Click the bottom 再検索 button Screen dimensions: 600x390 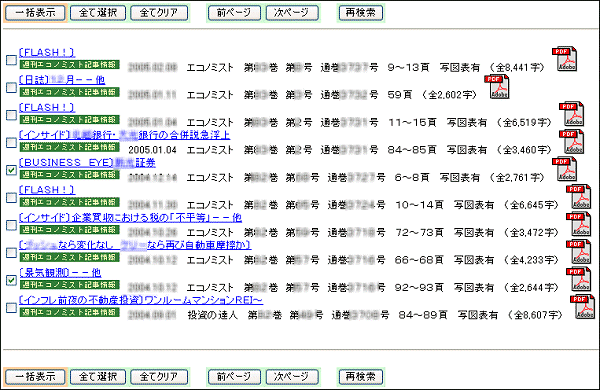(x=360, y=376)
